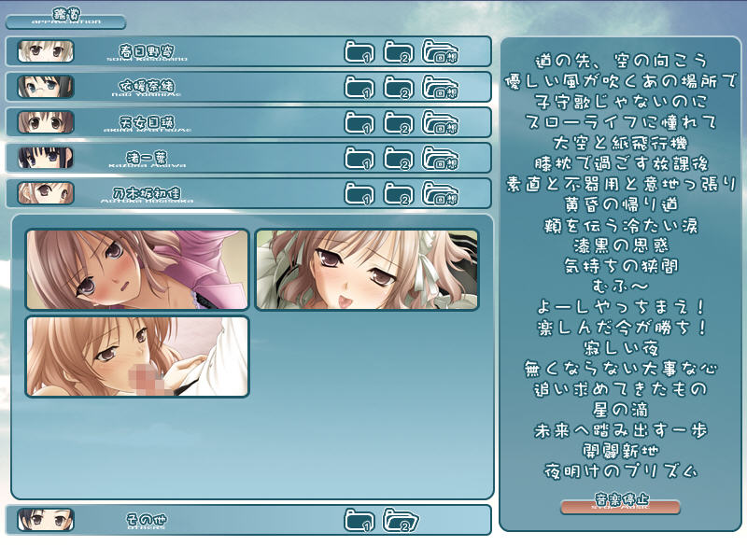This screenshot has height=560, width=747.
Task: Open folder 2 in the 渚一葉 row
Action: [x=399, y=159]
